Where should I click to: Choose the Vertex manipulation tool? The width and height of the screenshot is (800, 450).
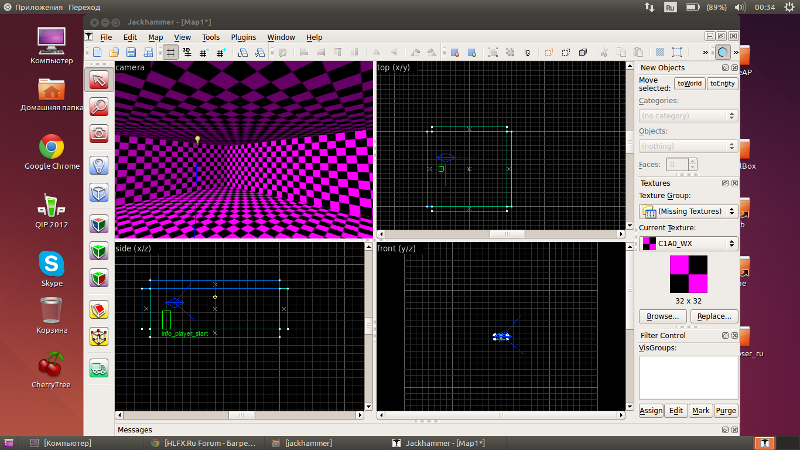99,338
